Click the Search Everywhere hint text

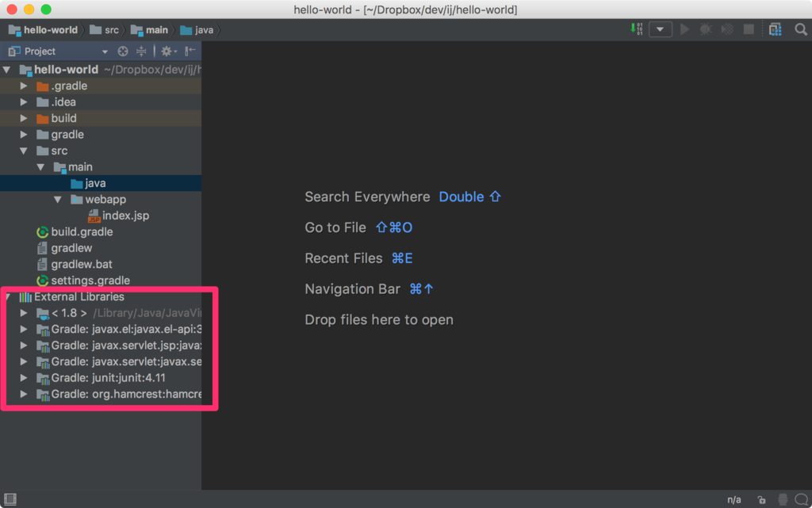pos(367,197)
